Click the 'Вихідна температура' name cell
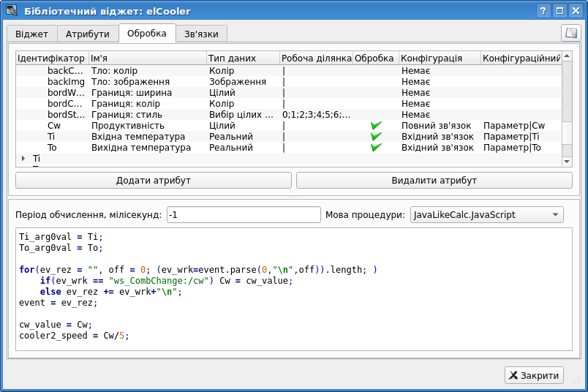This screenshot has width=588, height=392. (x=141, y=148)
